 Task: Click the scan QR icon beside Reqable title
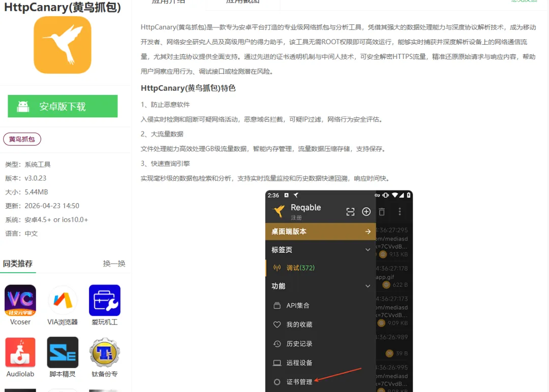350,212
